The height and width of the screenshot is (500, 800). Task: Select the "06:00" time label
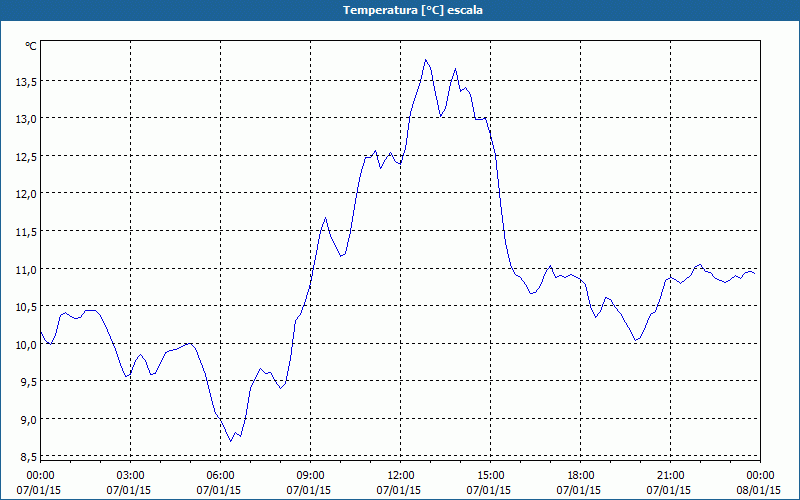coord(220,476)
